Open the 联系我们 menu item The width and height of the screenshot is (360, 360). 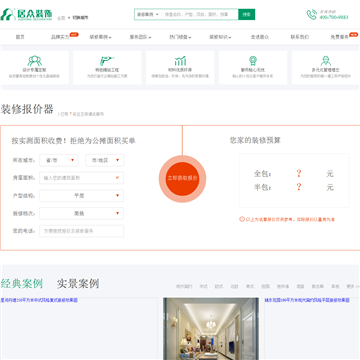coord(300,37)
